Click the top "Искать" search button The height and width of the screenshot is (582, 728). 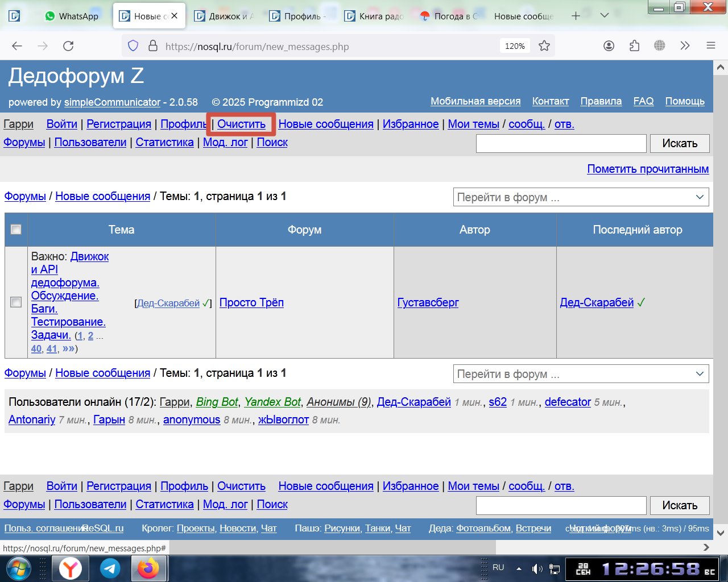tap(680, 143)
